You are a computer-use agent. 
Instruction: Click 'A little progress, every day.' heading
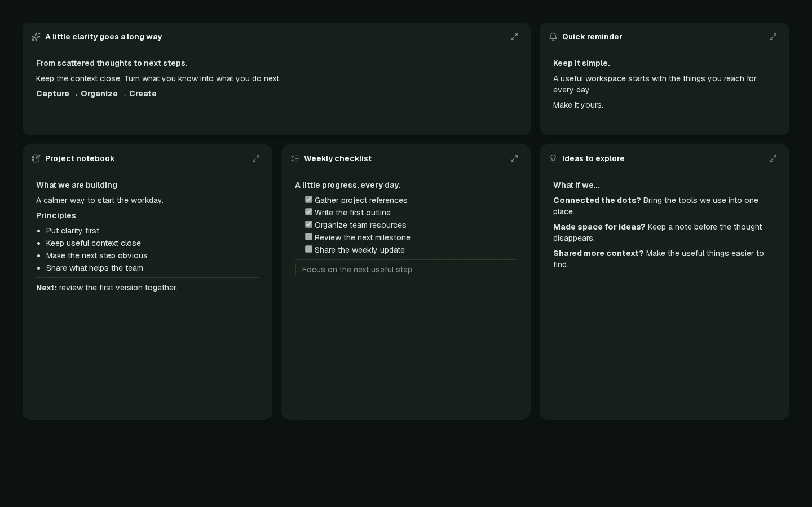coord(347,185)
